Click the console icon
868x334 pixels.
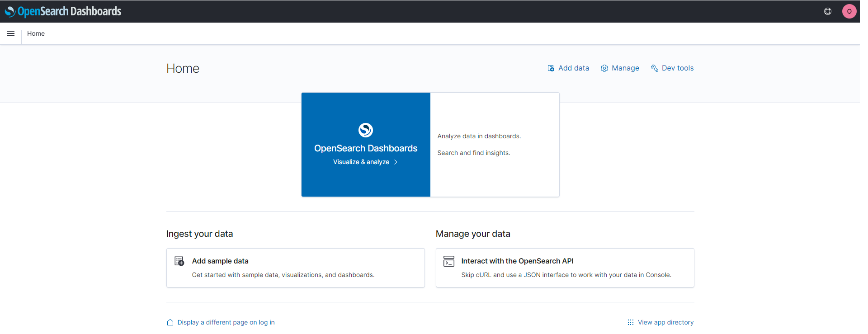449,261
